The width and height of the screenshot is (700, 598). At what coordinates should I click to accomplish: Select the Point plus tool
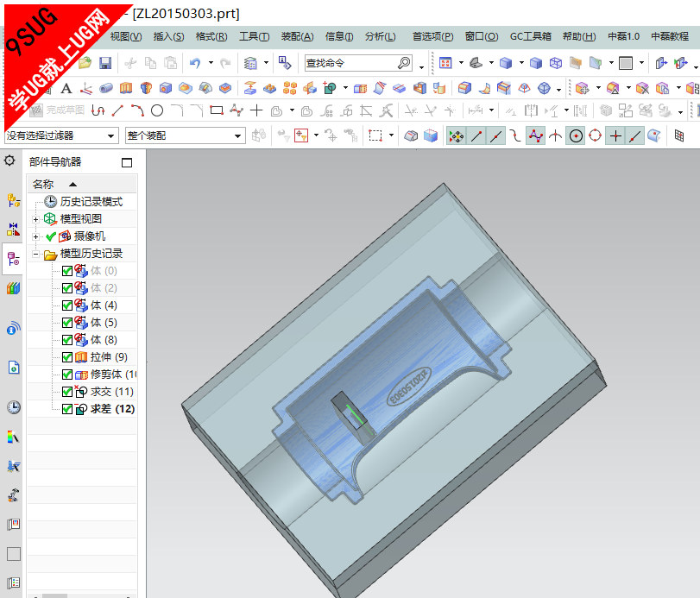[256, 110]
